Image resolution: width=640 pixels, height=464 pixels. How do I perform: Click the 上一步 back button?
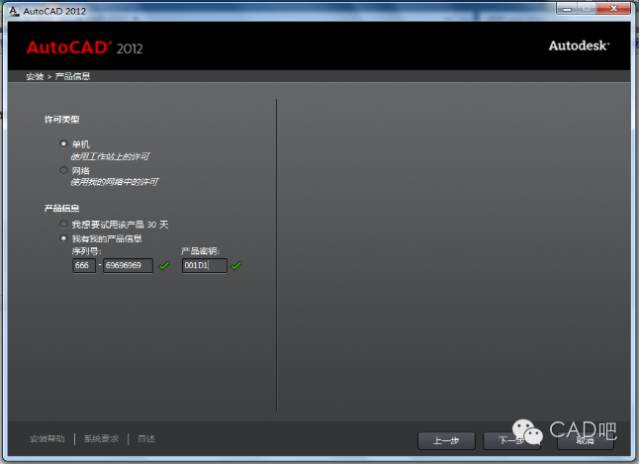click(x=446, y=441)
